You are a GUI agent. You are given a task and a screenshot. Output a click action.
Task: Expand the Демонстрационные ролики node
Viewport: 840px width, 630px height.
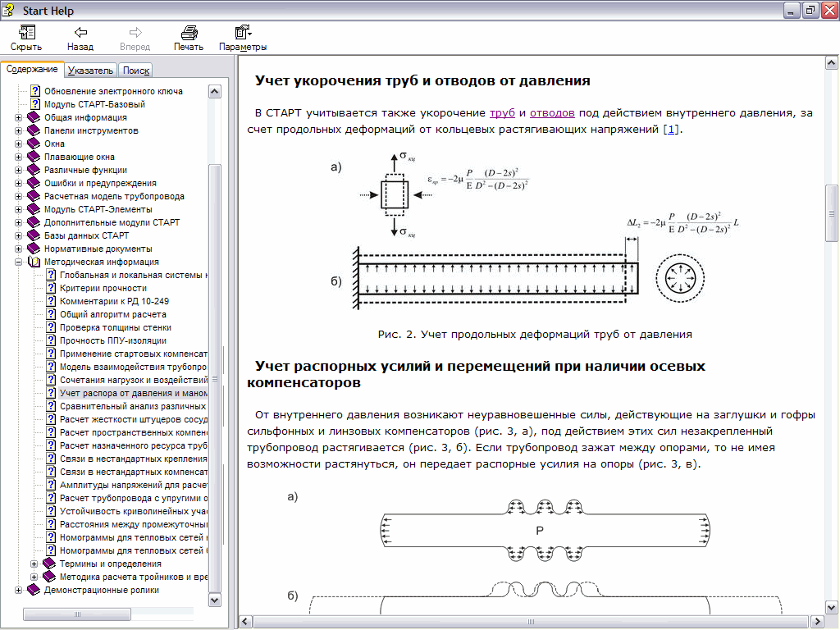(x=19, y=590)
